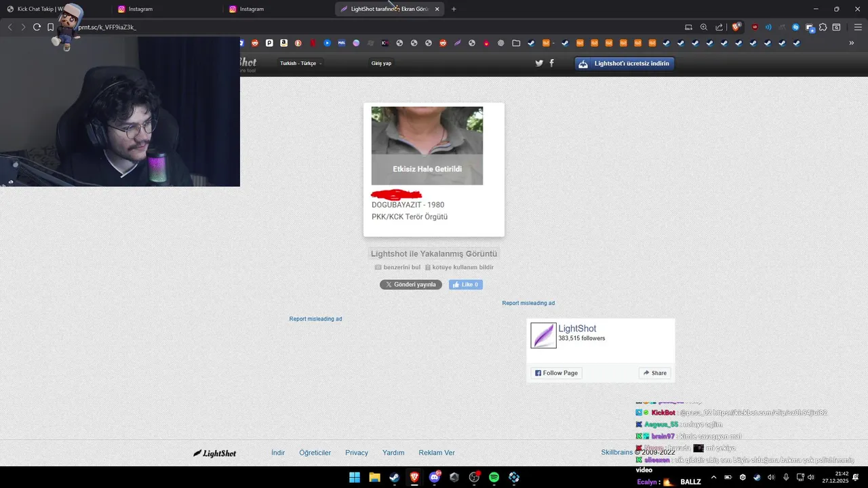Screen dimensions: 868x488
Task: Open İndir in the footer menu
Action: (x=278, y=453)
